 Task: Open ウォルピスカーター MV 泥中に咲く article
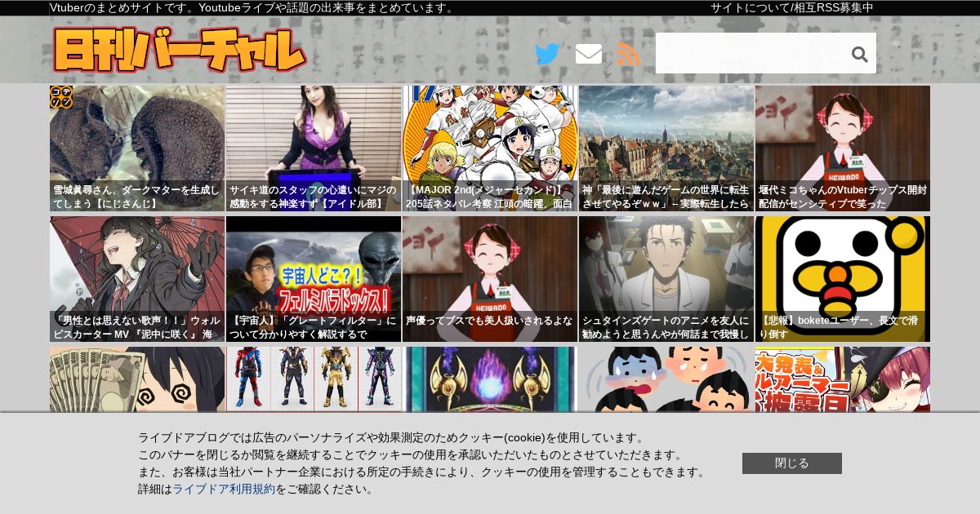point(137,279)
